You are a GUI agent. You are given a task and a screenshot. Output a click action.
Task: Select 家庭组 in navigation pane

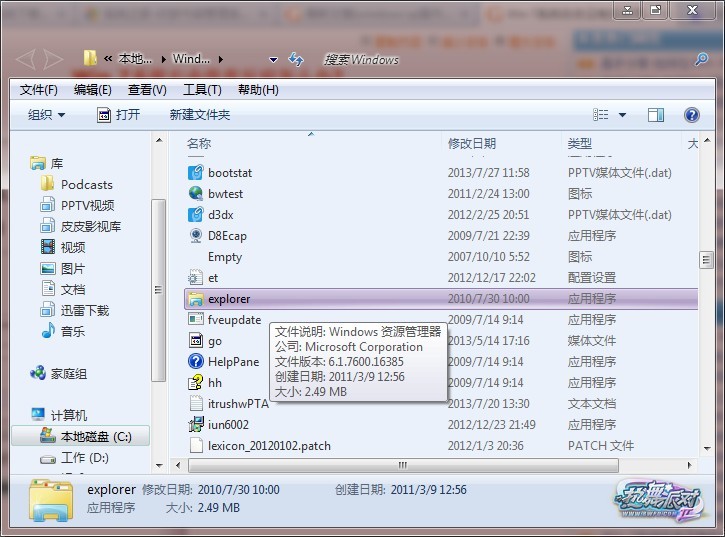(58, 373)
